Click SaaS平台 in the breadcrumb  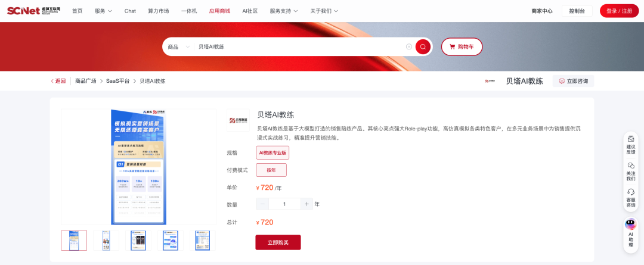click(118, 81)
